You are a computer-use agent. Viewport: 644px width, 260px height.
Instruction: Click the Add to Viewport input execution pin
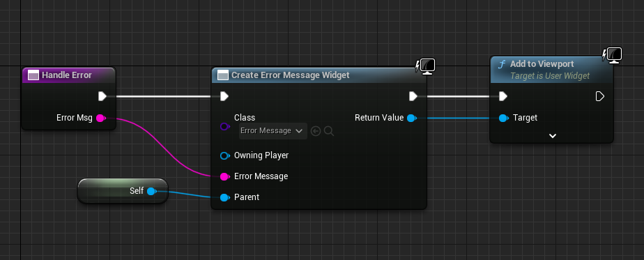tap(503, 96)
